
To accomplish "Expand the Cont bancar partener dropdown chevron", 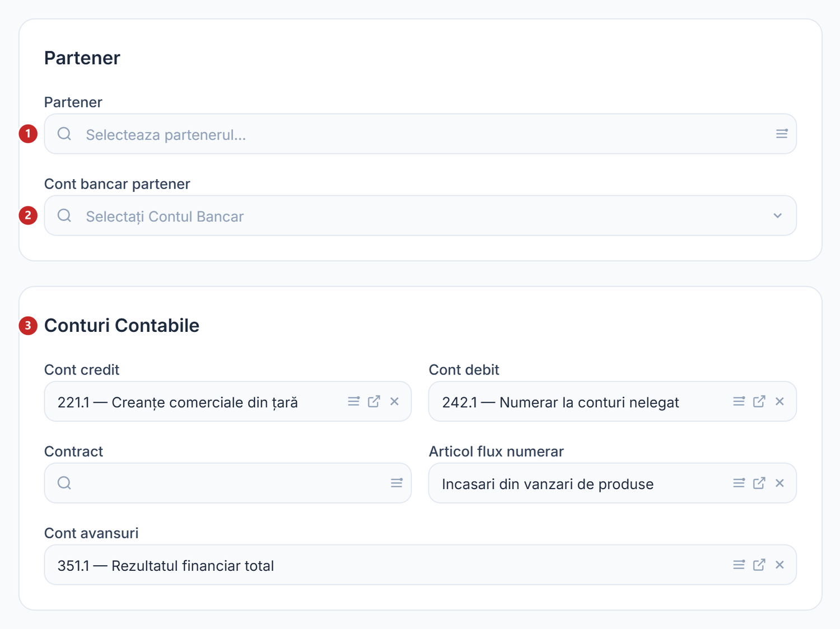I will click(777, 215).
